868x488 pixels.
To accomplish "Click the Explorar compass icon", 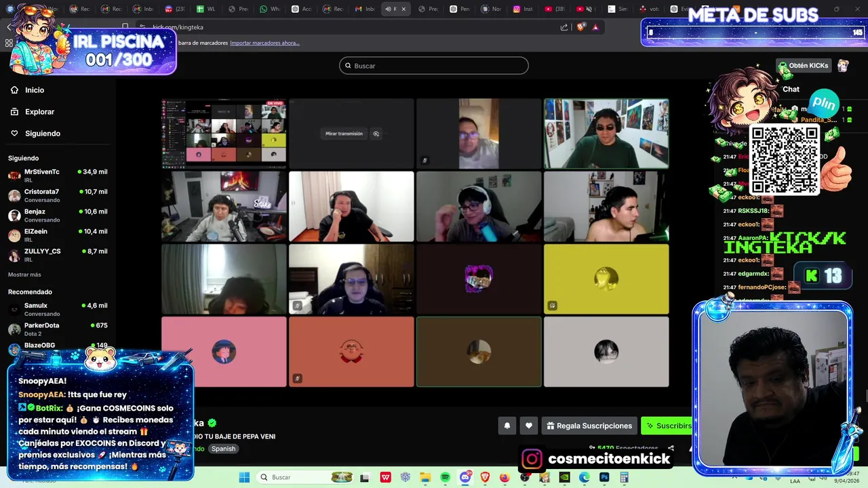I will [14, 112].
